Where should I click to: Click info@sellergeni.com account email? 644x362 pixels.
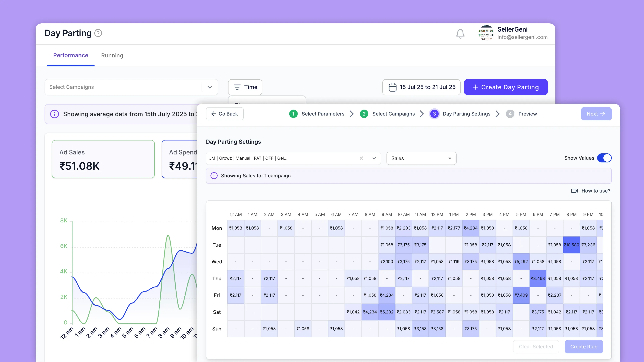click(522, 37)
